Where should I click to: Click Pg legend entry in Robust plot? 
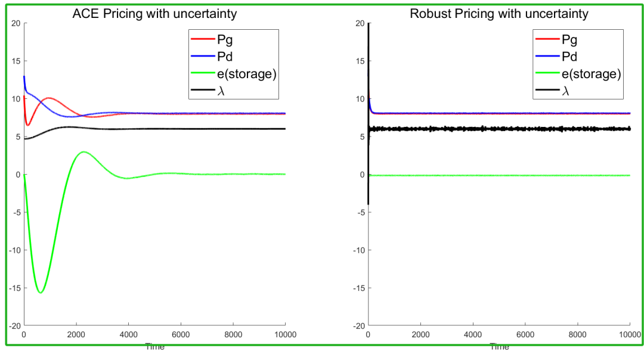point(569,40)
